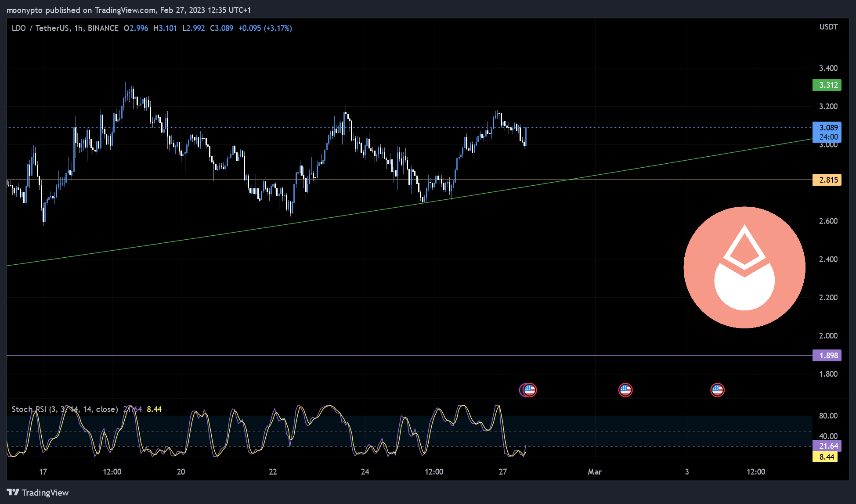Click the purple 1.898 price label
The height and width of the screenshot is (504, 856).
(x=827, y=356)
